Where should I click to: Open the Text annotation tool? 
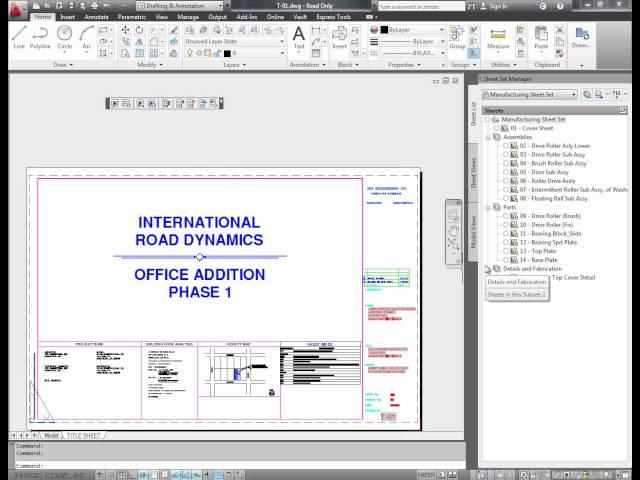pyautogui.click(x=299, y=37)
